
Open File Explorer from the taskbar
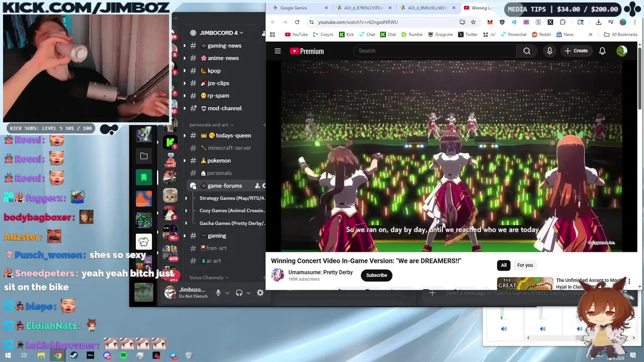coord(41,355)
